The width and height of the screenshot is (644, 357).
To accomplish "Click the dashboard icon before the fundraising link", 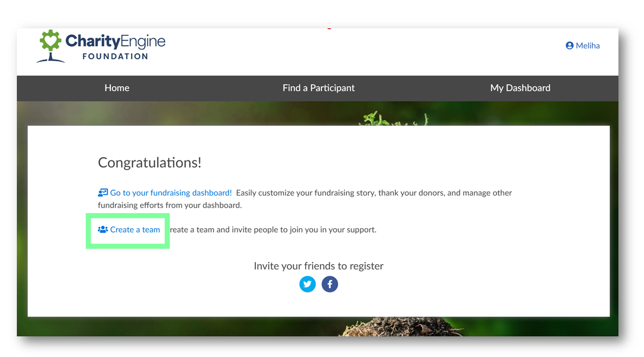I will click(x=102, y=192).
